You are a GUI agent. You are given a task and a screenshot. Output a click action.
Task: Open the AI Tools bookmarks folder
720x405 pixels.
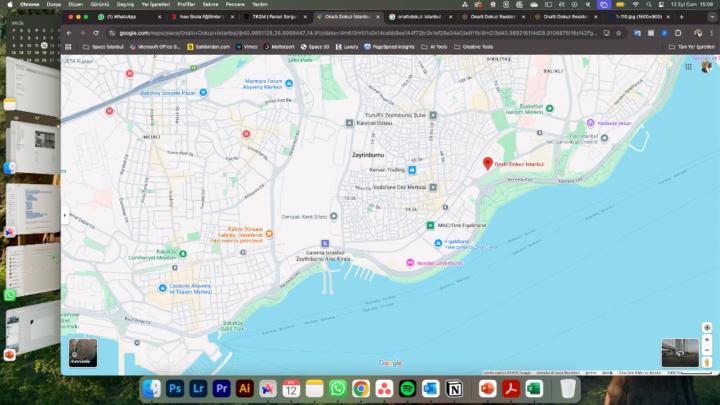coord(436,46)
